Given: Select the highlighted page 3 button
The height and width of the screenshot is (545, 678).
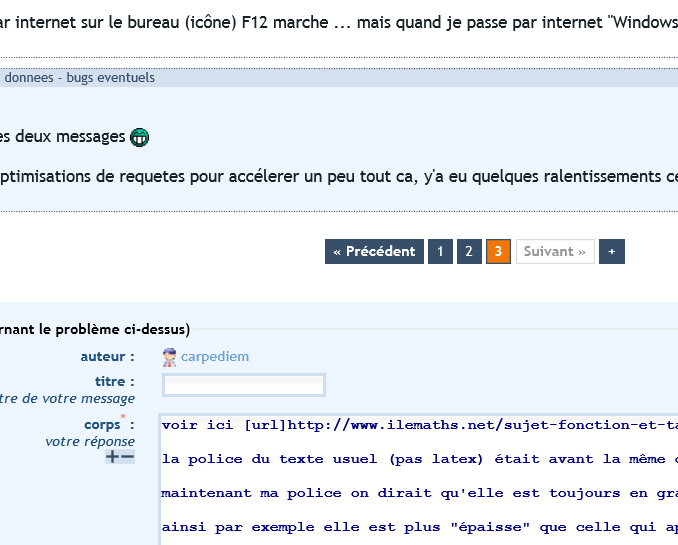Looking at the screenshot, I should point(498,252).
